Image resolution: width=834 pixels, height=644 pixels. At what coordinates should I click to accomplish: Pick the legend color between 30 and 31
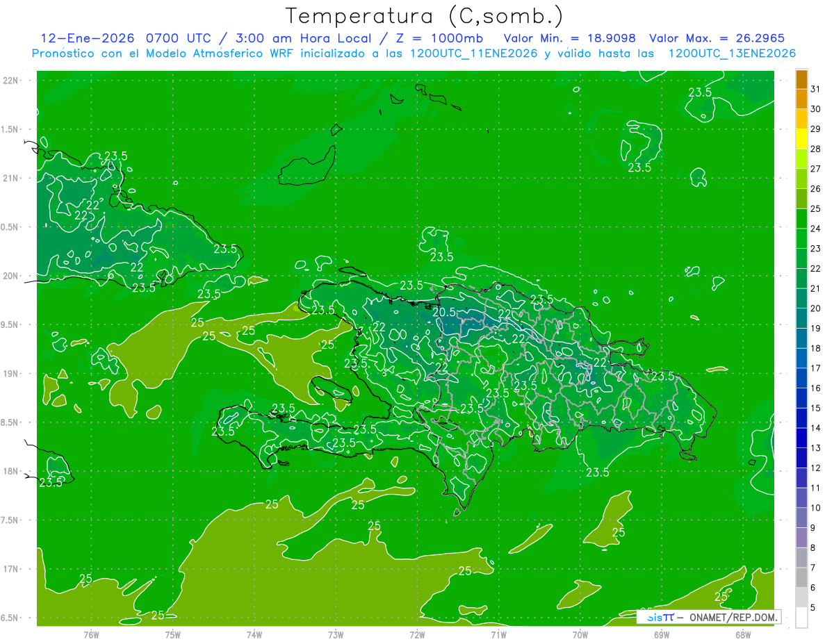click(801, 99)
